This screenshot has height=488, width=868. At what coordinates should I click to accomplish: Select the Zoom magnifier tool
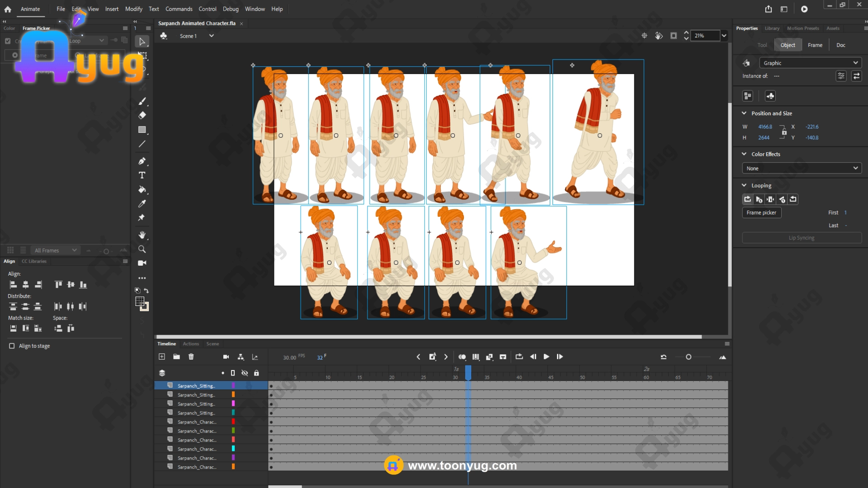click(142, 249)
